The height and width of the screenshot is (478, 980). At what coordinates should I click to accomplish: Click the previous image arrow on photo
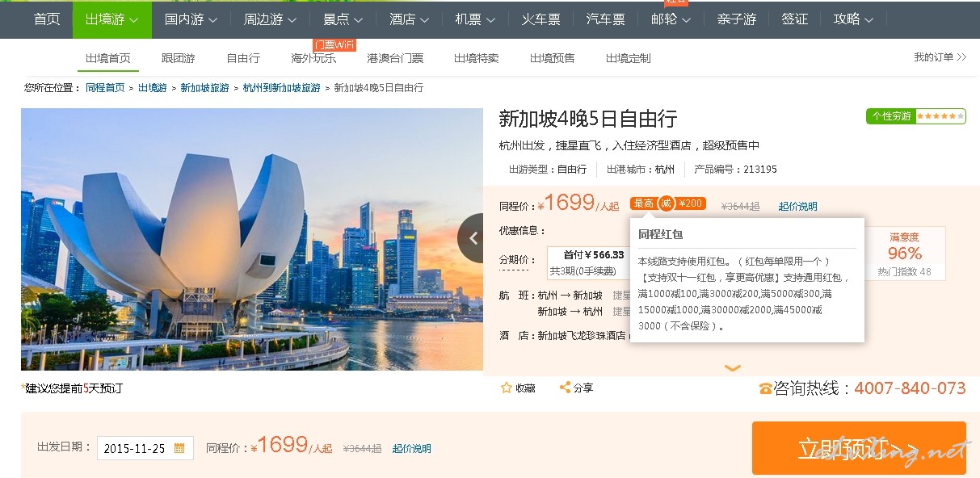(x=473, y=238)
